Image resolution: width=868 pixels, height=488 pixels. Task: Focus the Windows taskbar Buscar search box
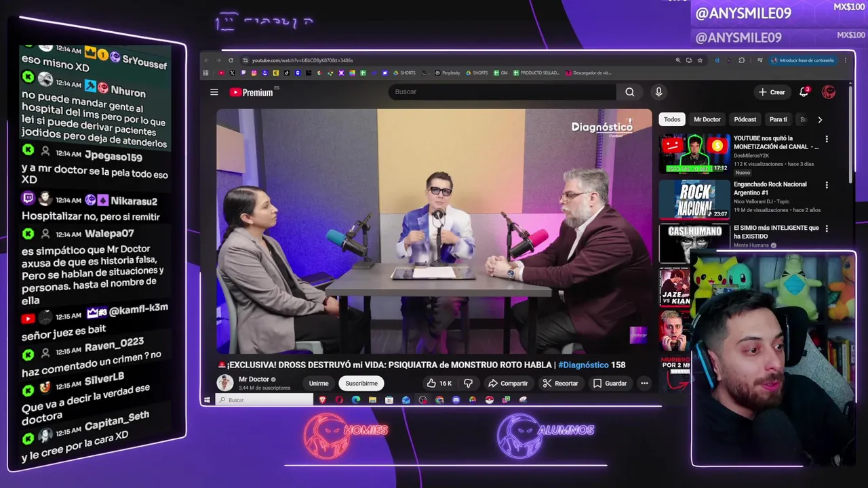(264, 400)
